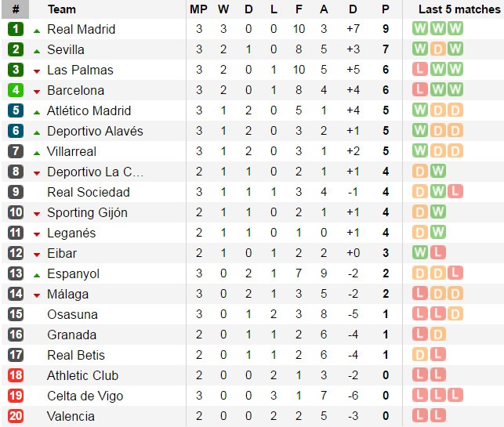Screen dimensions: 504x427
Task: Click the red rank 20 badge
Action: point(16,416)
